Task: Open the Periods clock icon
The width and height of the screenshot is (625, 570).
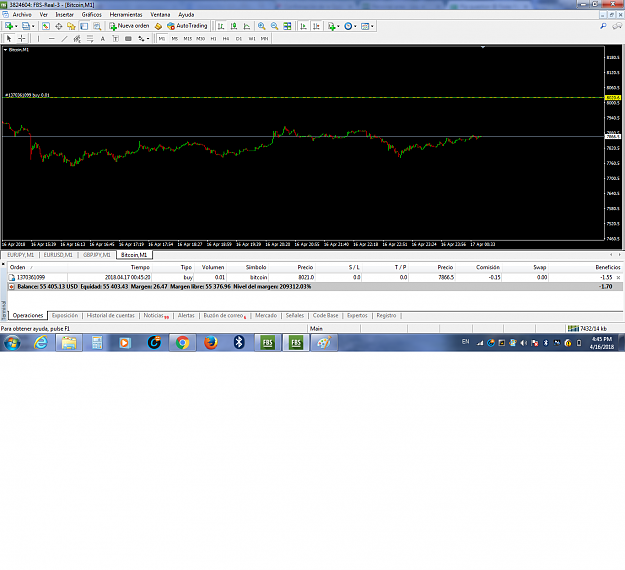Action: pos(348,26)
